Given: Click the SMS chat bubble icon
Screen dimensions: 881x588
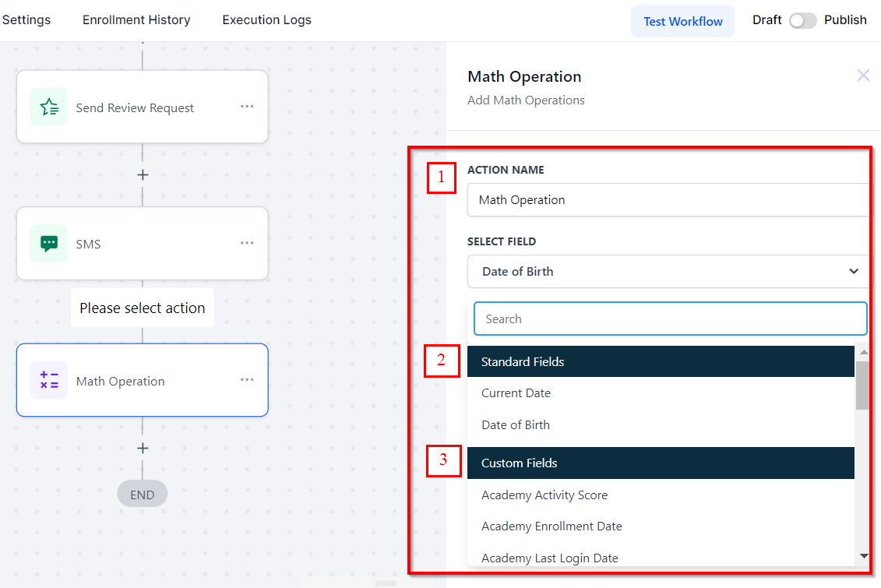Looking at the screenshot, I should point(49,243).
